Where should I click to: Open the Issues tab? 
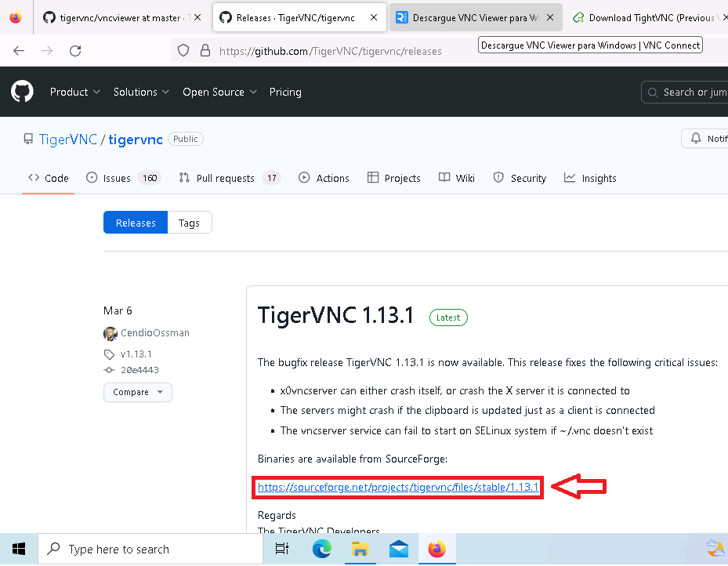(124, 178)
